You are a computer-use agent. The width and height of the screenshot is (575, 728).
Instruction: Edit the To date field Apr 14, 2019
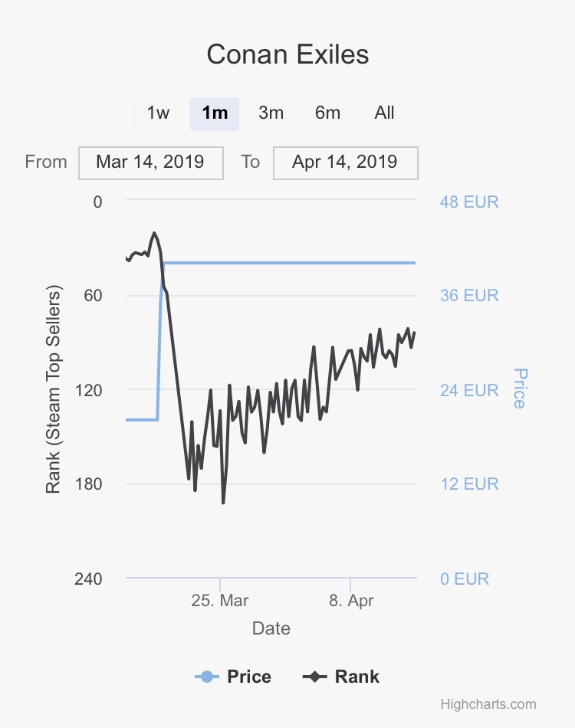pyautogui.click(x=345, y=162)
